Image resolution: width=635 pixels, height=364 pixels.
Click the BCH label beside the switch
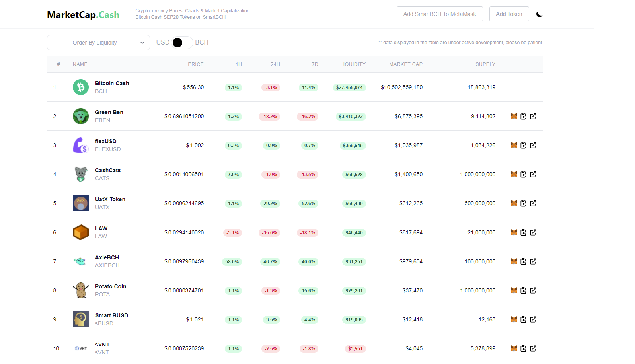point(202,42)
